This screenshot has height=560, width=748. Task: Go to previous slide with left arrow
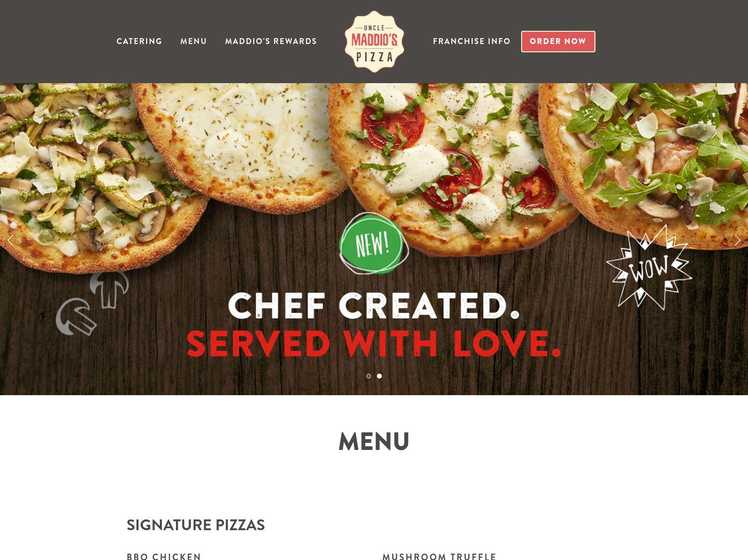[x=10, y=240]
